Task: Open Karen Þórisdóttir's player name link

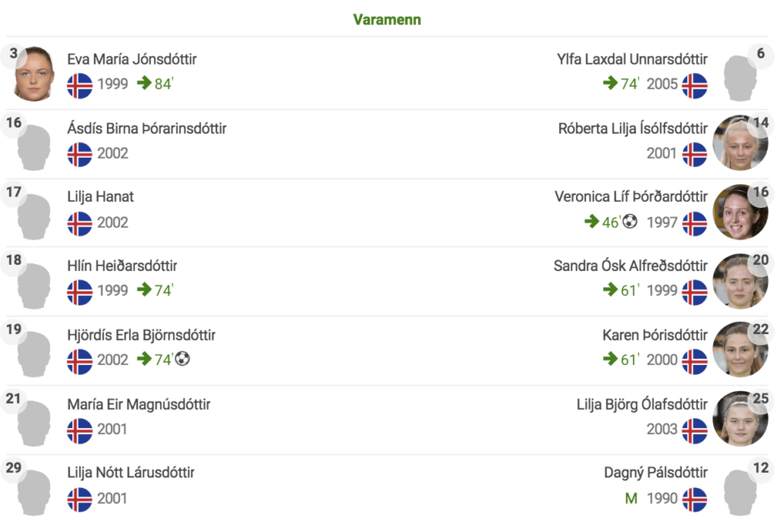Action: click(655, 335)
